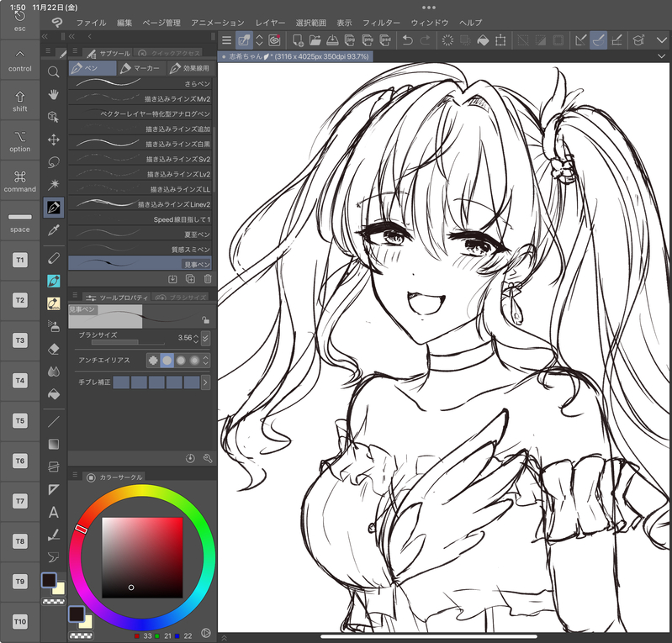672x643 pixels.
Task: Select the Zoom magnifier tool
Action: click(54, 71)
